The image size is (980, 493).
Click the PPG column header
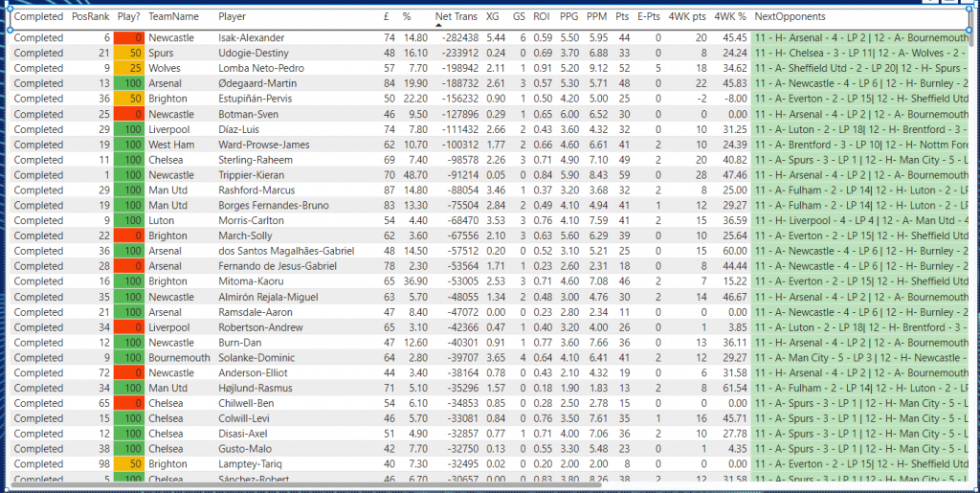(568, 17)
